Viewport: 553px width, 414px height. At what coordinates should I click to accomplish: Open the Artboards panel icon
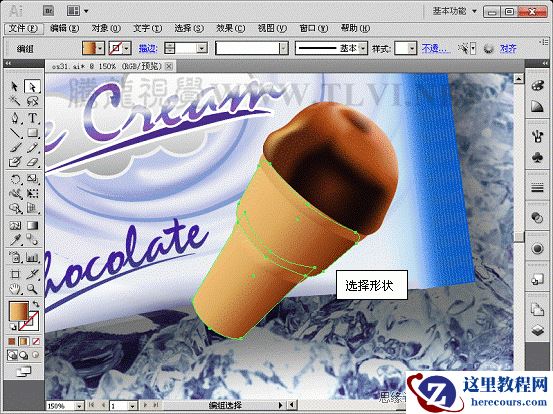(537, 310)
